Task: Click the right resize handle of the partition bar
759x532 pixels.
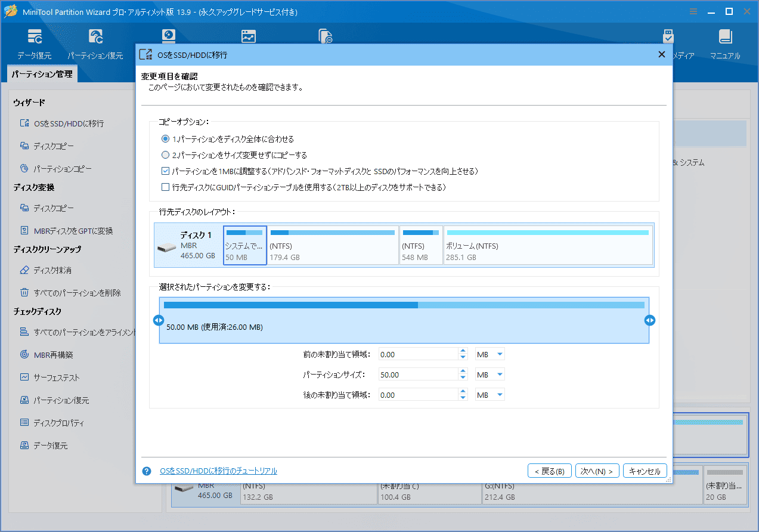Action: 650,320
